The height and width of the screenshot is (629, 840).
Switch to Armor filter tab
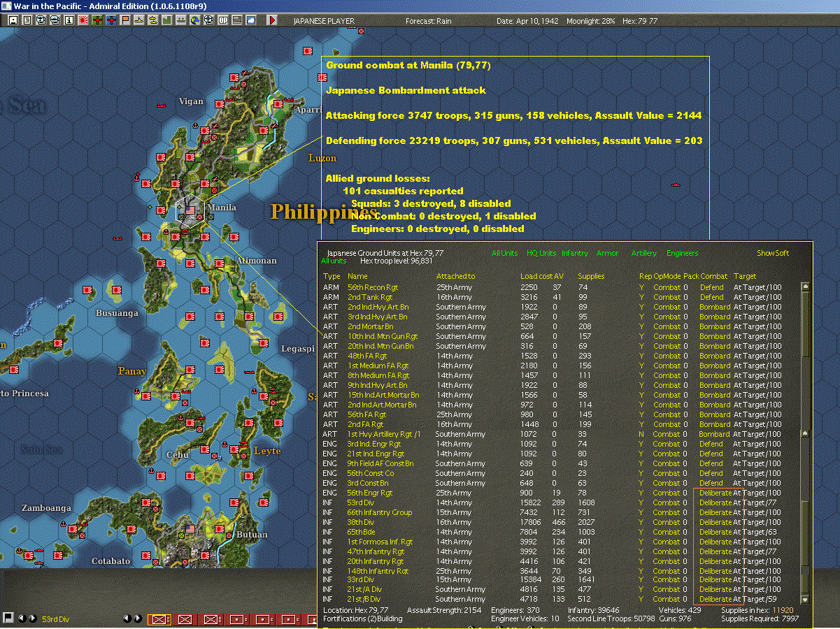[607, 253]
